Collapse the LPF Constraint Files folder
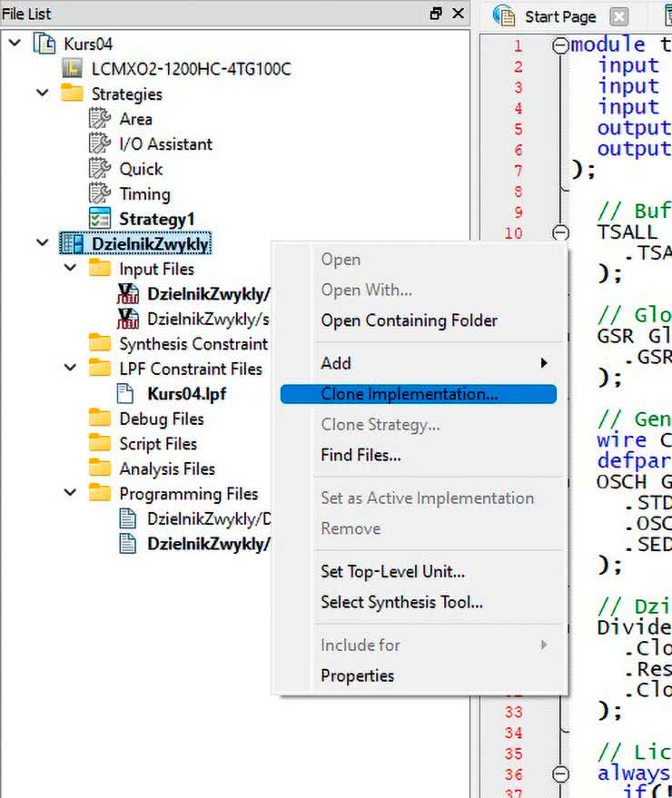 (71, 369)
